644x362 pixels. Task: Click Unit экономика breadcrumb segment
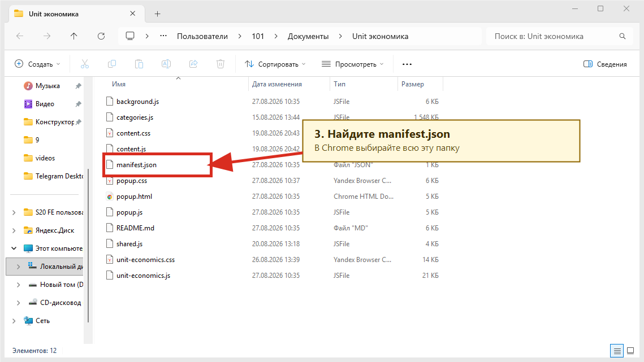click(x=381, y=36)
